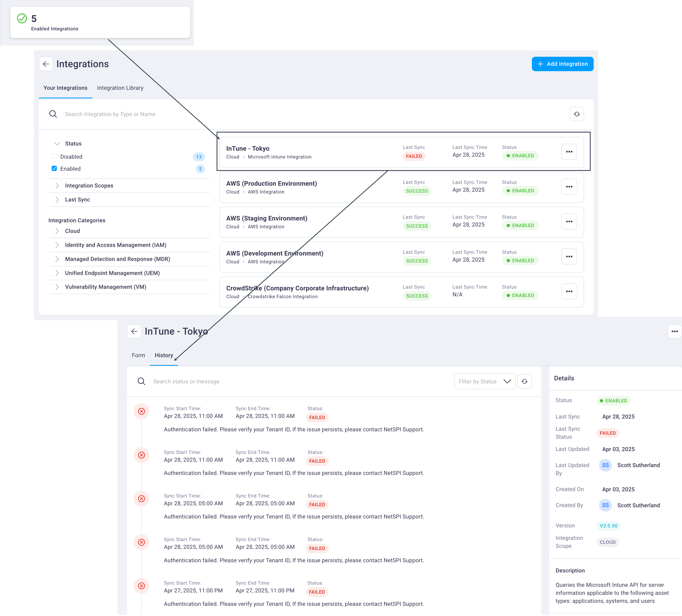Screen dimensions: 682x616
Task: Click the Disabled count badge 13
Action: [x=198, y=157]
